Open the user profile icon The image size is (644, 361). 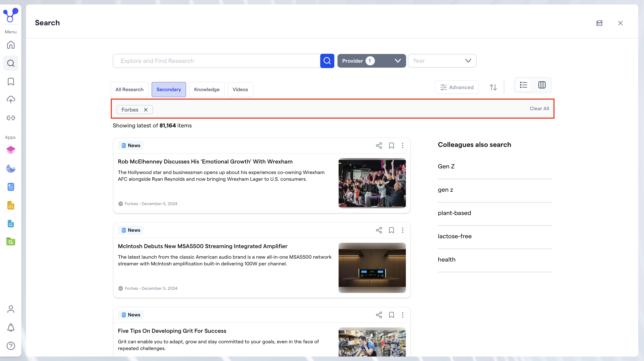11,309
